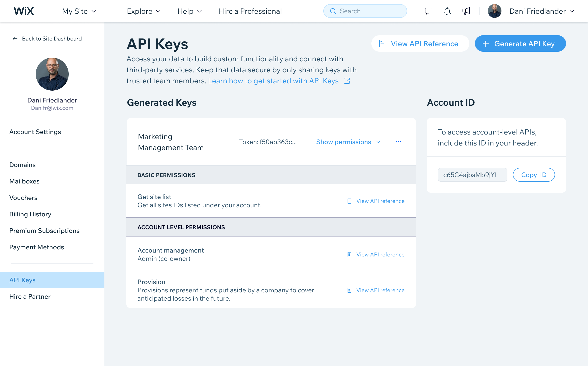The height and width of the screenshot is (366, 588).
Task: Click the Wix logo
Action: tap(24, 11)
